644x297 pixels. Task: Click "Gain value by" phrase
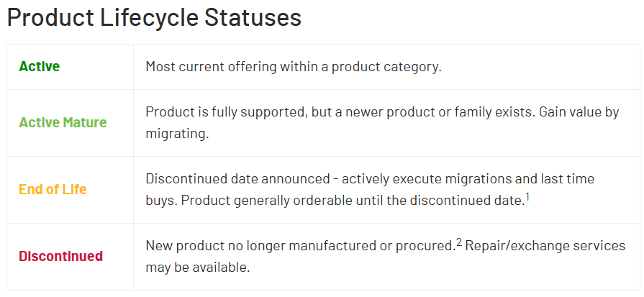pos(573,112)
